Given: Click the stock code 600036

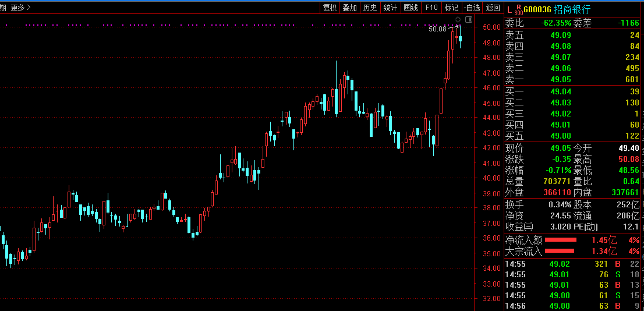Looking at the screenshot, I should [x=538, y=9].
